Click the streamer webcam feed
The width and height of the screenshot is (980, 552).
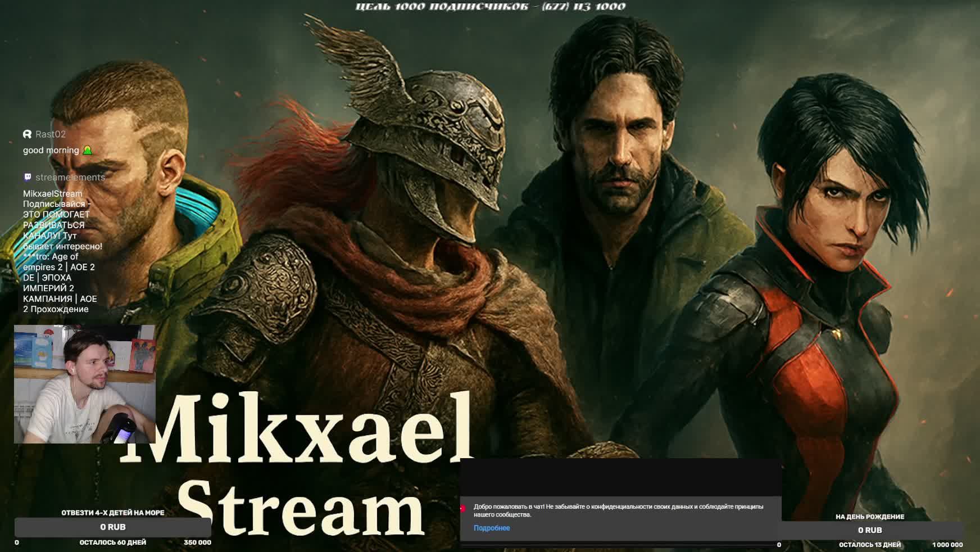pyautogui.click(x=84, y=384)
